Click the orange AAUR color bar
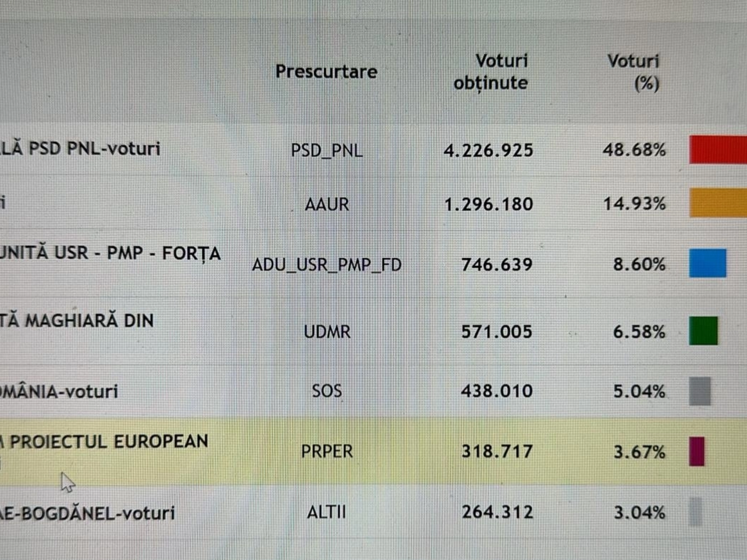747x560 pixels. pyautogui.click(x=718, y=203)
